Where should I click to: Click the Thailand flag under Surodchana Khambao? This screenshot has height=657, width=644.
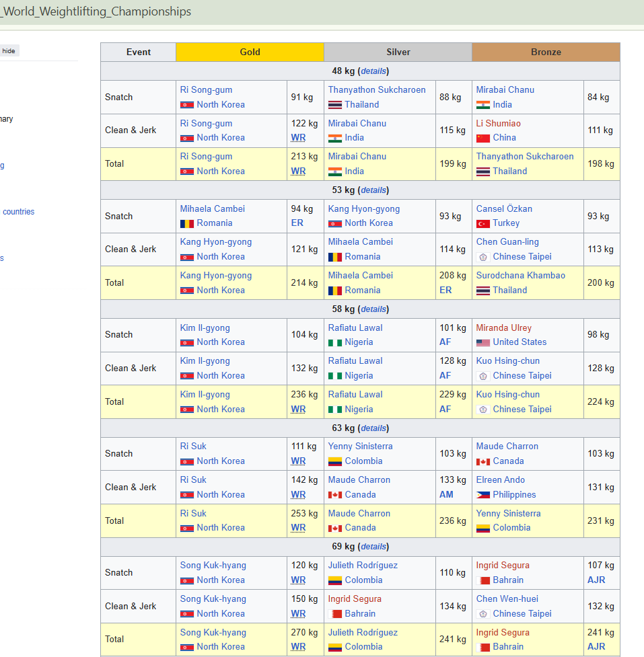point(482,291)
